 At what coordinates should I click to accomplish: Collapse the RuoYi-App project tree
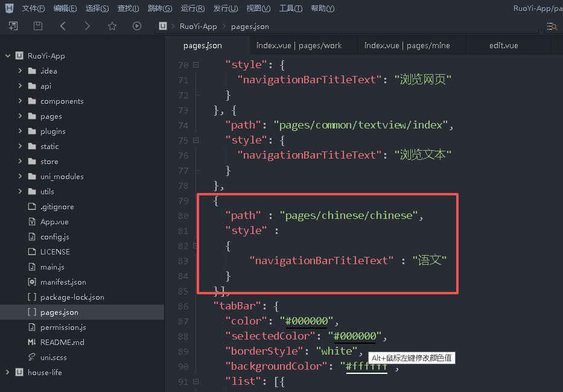(x=8, y=56)
